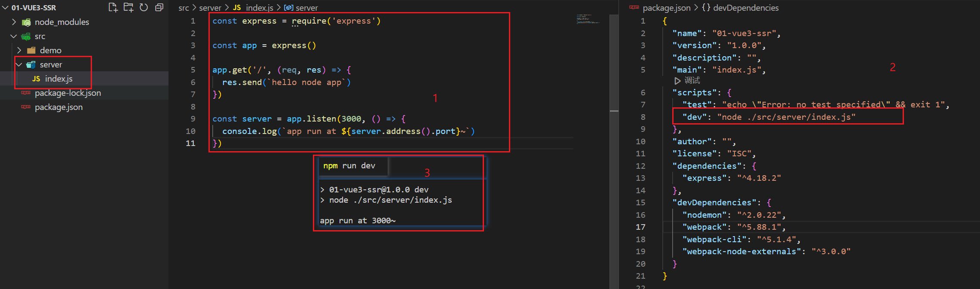Screen dimensions: 980x289
Task: Collapse all folders in the explorer
Action: click(x=159, y=7)
